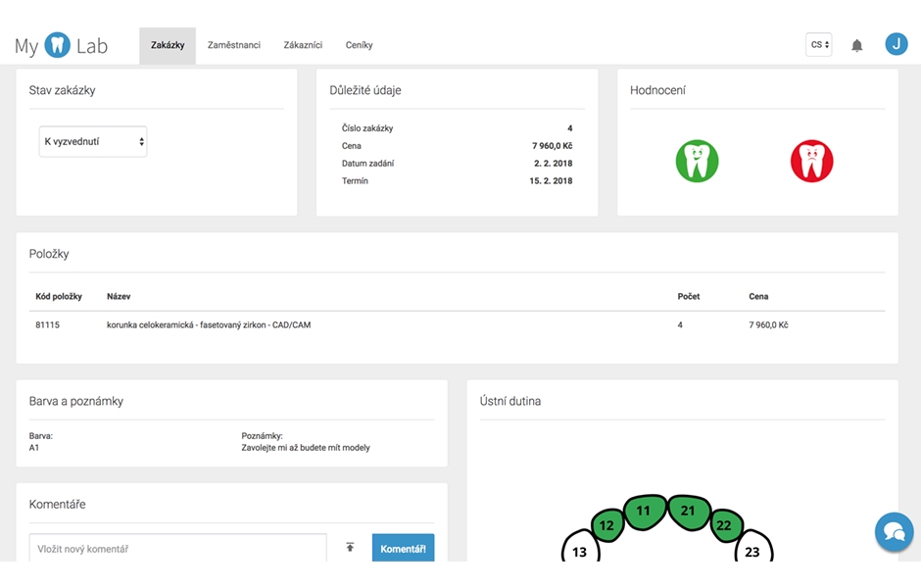
Task: Open the K vyzvednutí status dropdown
Action: (93, 141)
